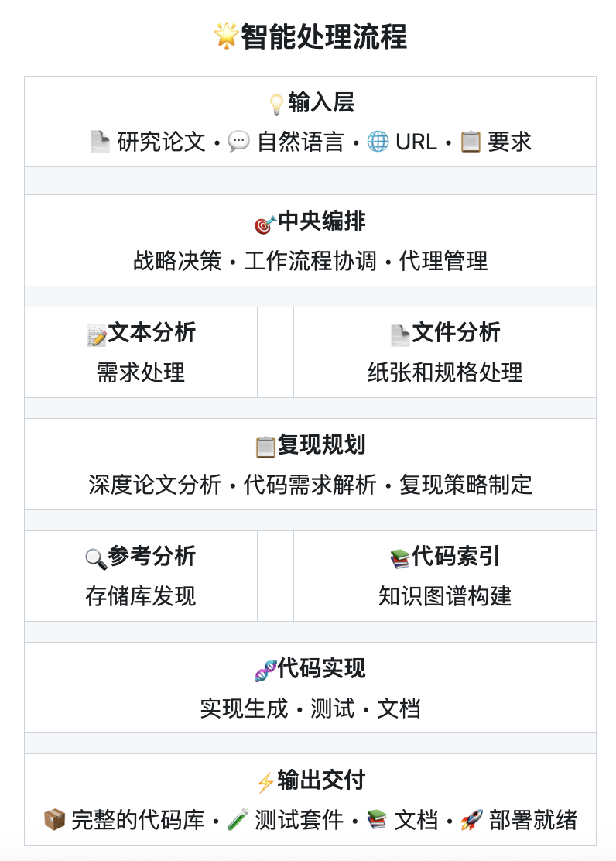This screenshot has height=861, width=616.
Task: Click the memo pencil icon beside 文本分析
Action: pos(97,335)
